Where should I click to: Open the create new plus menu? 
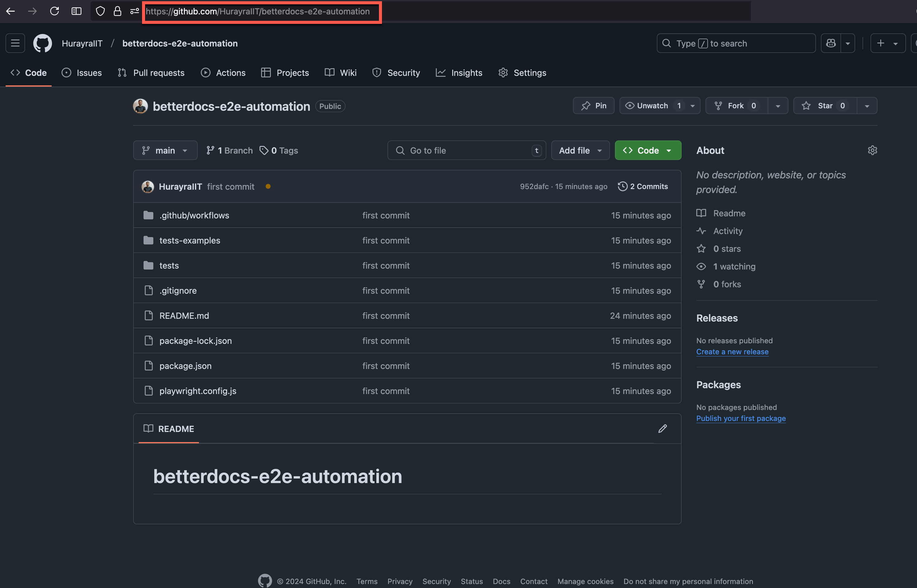(888, 43)
